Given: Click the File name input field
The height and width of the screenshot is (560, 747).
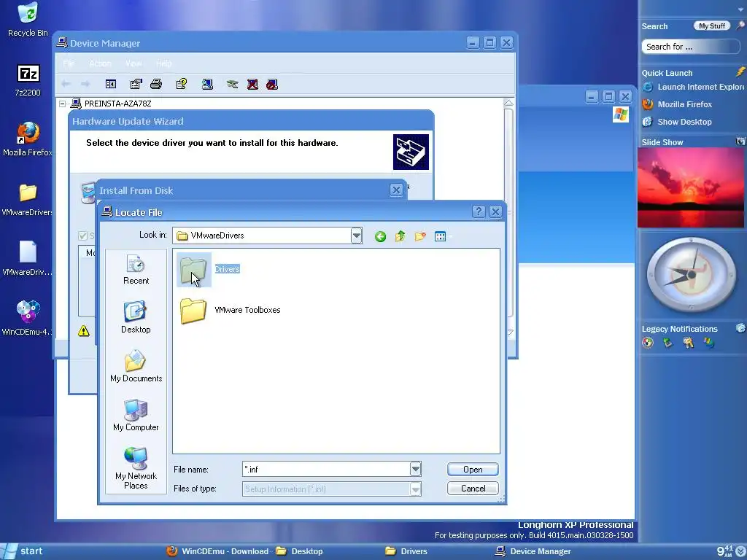Looking at the screenshot, I should tap(326, 469).
